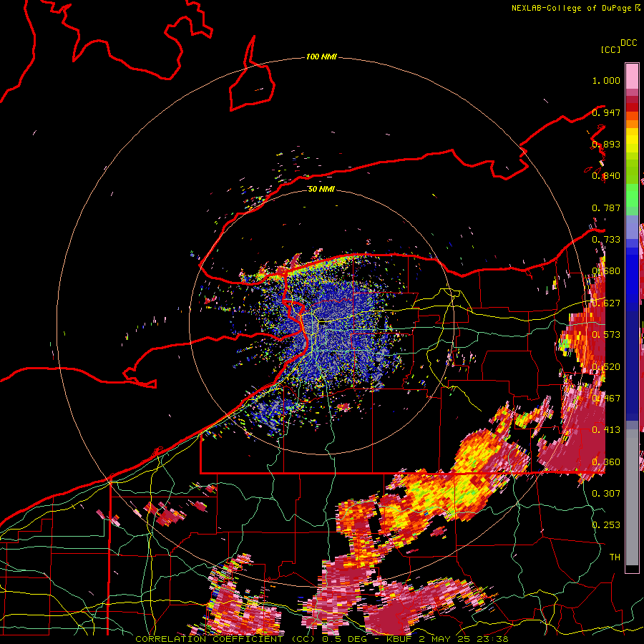Screen dimensions: 644x644
Task: Click the 0.467 scale value
Action: 606,399
